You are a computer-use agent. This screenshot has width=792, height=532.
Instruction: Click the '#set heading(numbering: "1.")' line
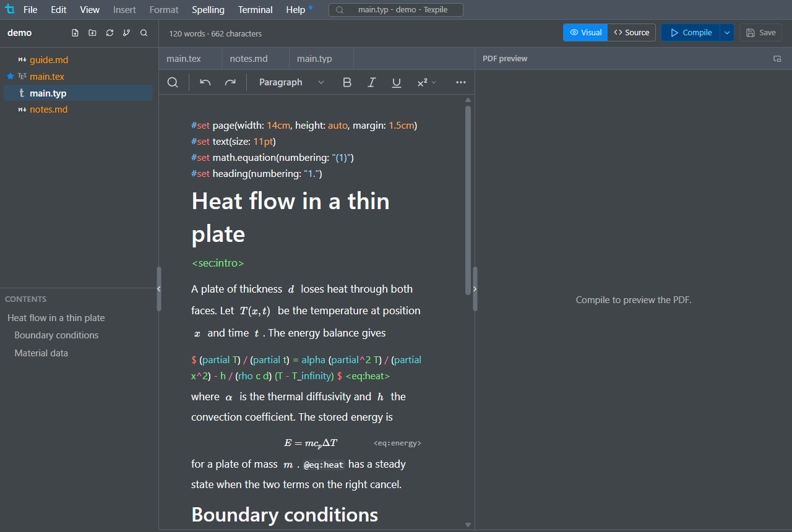(257, 174)
